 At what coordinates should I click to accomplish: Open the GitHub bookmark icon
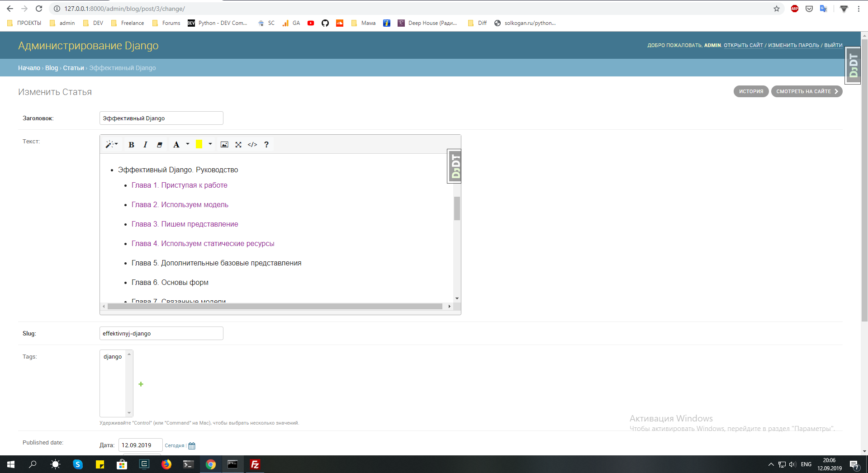click(x=325, y=23)
